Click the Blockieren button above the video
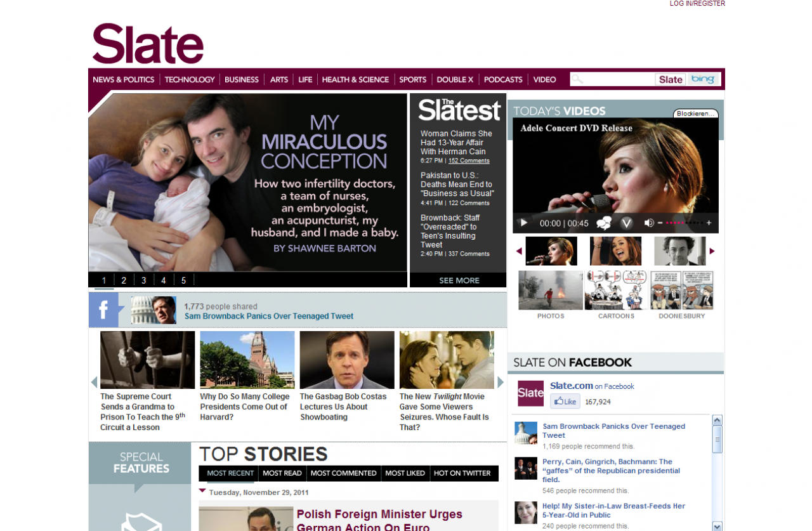812x531 pixels. click(696, 114)
